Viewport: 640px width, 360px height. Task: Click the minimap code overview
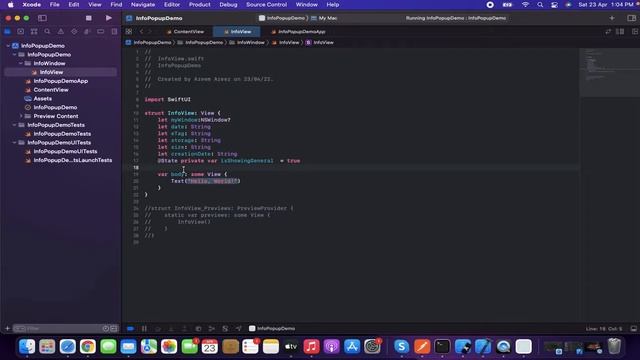click(x=610, y=73)
